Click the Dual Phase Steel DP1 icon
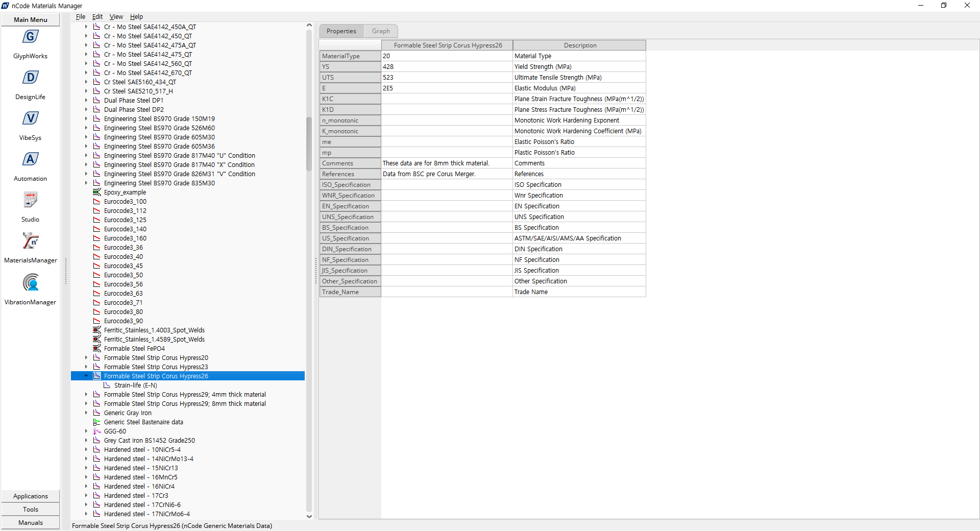980x531 pixels. [x=97, y=101]
